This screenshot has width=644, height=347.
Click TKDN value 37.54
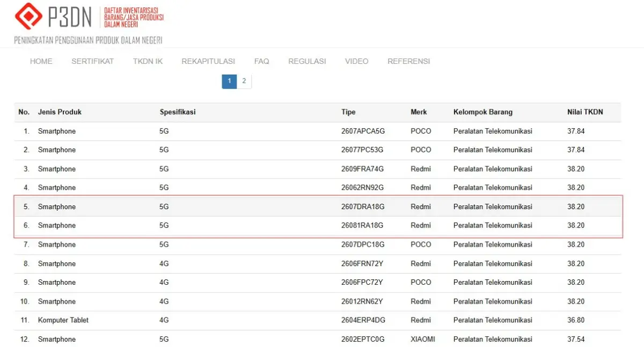click(x=576, y=339)
